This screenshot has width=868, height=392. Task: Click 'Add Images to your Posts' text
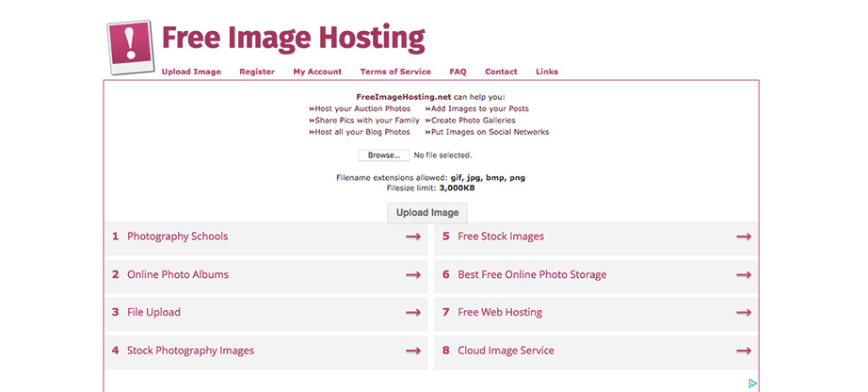[479, 108]
